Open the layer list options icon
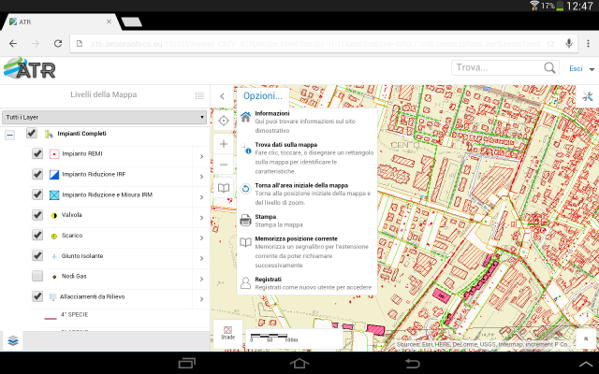 tap(199, 96)
